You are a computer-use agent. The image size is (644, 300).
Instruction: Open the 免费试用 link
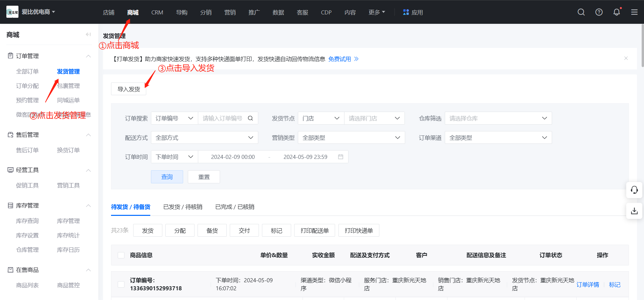tap(339, 59)
